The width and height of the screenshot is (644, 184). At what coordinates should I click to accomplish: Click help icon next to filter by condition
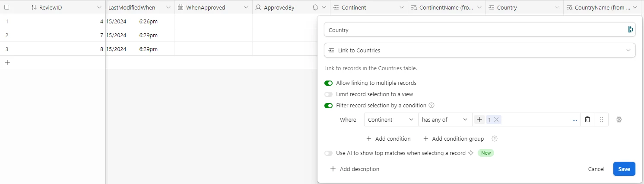pos(431,105)
